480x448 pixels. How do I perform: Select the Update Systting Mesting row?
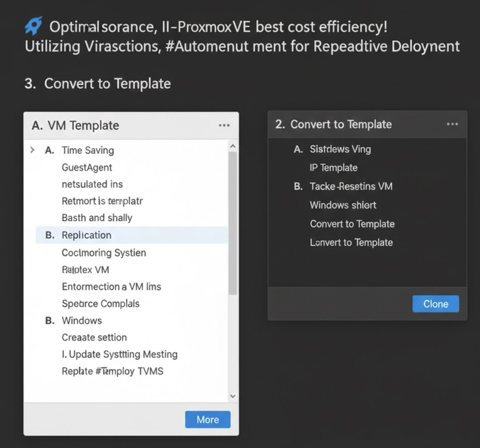click(x=119, y=354)
